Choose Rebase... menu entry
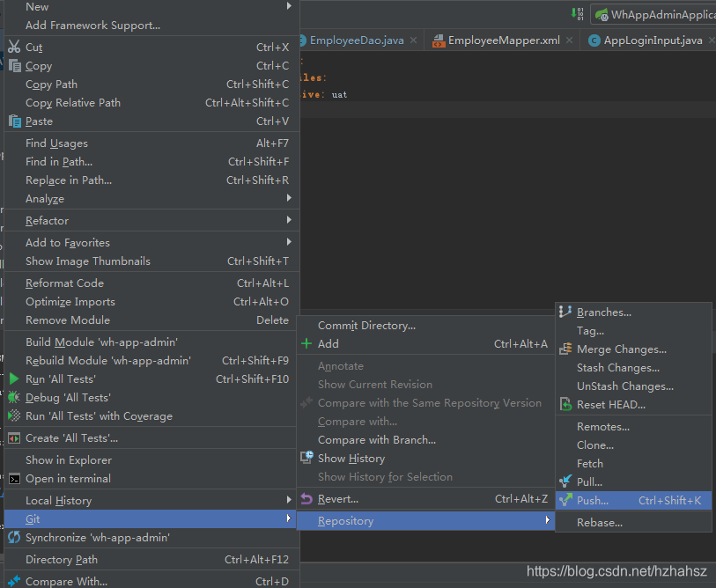The height and width of the screenshot is (588, 716). (x=634, y=523)
